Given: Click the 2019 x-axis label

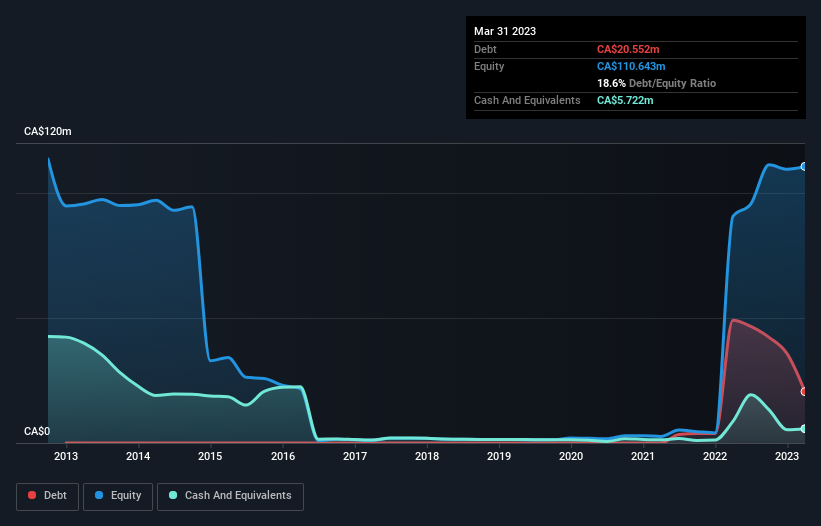Looking at the screenshot, I should point(499,456).
